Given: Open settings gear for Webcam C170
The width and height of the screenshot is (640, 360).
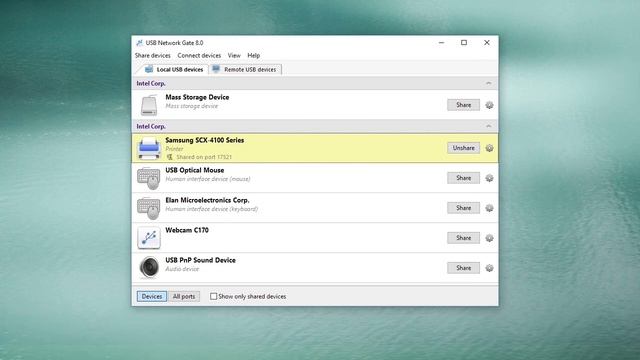Looking at the screenshot, I should point(489,238).
